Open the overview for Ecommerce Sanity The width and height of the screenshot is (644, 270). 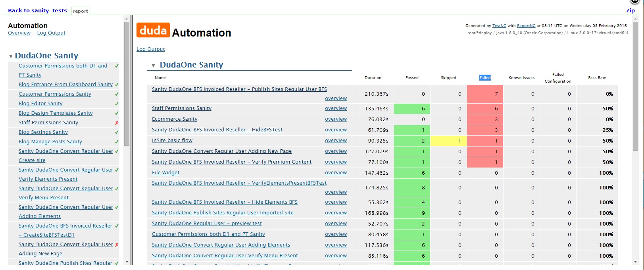click(336, 119)
